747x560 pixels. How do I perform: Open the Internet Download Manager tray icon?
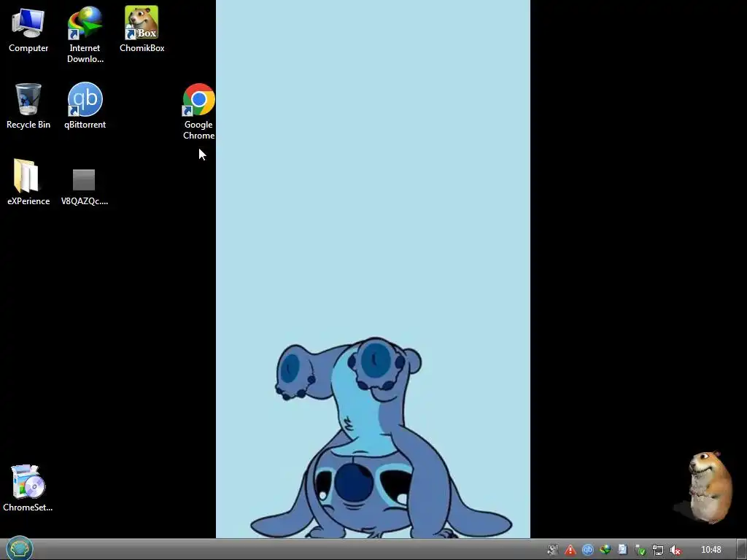click(605, 550)
